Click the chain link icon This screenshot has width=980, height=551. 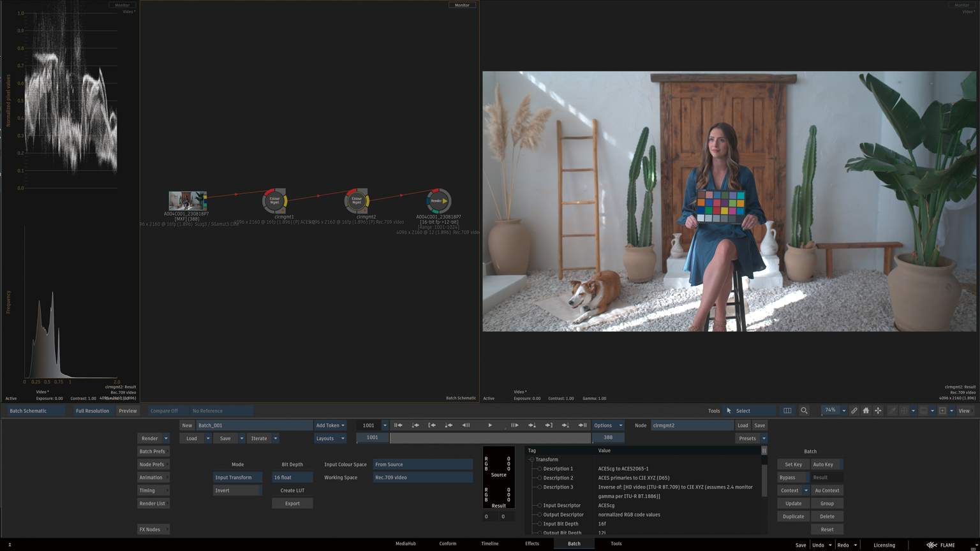coord(854,411)
